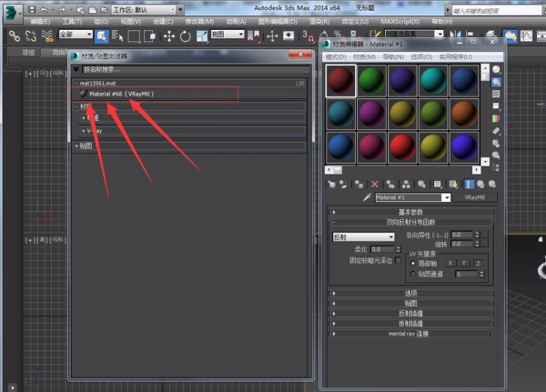Select the Move tool in main toolbar
Screen dimensions: 546x392
[168, 36]
